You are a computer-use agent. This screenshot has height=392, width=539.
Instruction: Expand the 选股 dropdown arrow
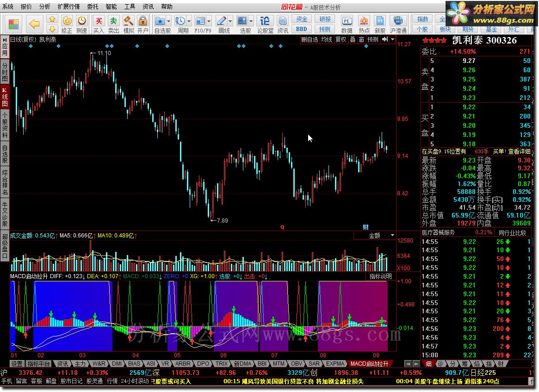point(251,21)
